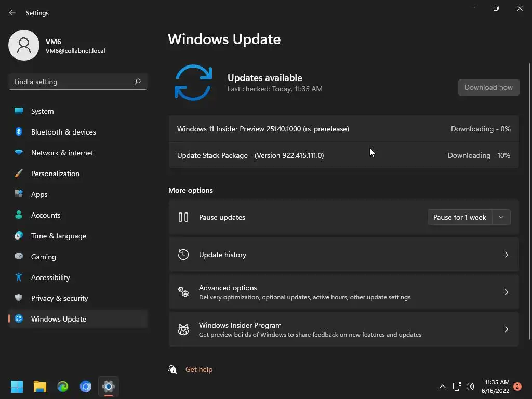Click the More options heading
532x399 pixels.
coord(191,190)
